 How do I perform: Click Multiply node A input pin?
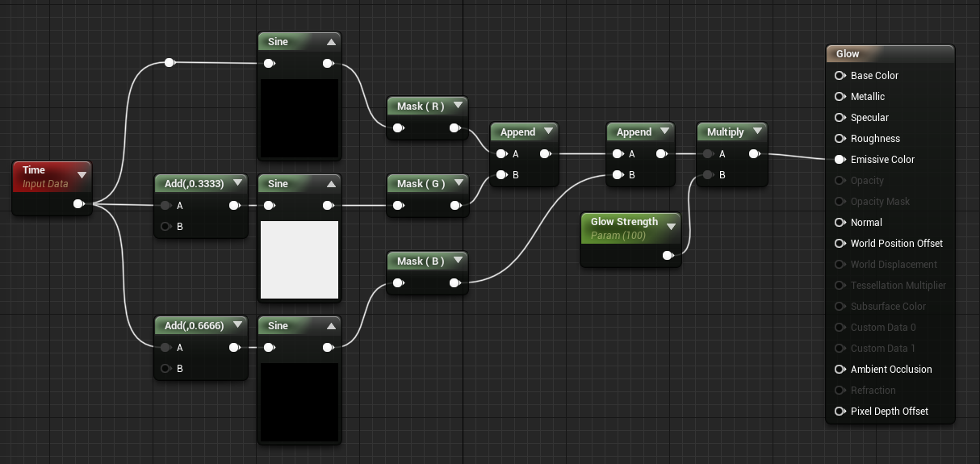coord(708,153)
